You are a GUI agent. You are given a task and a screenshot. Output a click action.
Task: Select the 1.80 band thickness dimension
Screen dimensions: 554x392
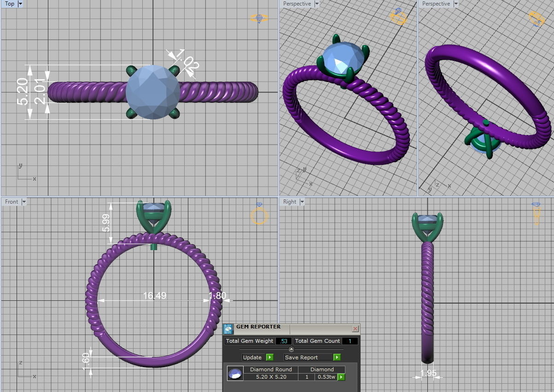(x=217, y=296)
